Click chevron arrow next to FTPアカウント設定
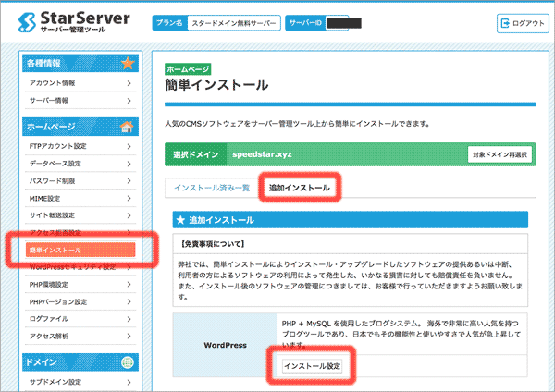This screenshot has width=555, height=392. (129, 146)
